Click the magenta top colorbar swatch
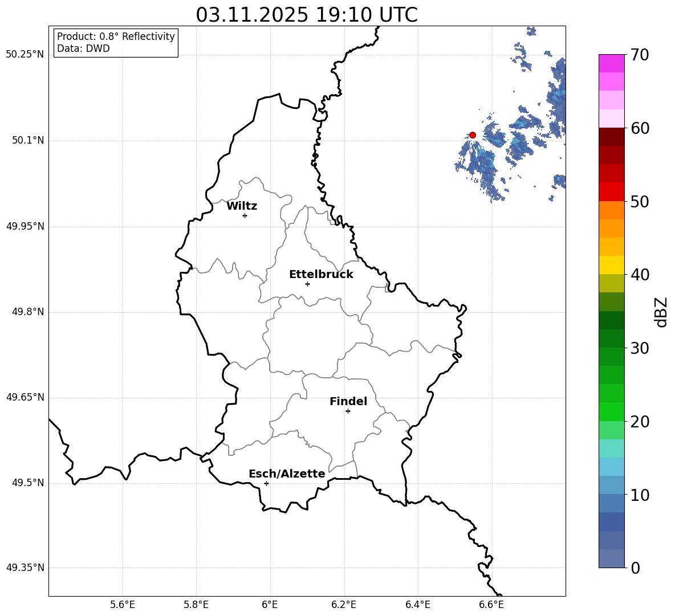The height and width of the screenshot is (616, 675). tap(611, 63)
